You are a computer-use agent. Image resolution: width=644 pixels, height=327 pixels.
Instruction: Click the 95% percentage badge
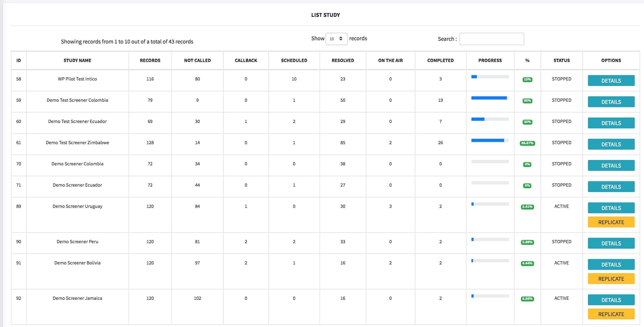tap(527, 101)
